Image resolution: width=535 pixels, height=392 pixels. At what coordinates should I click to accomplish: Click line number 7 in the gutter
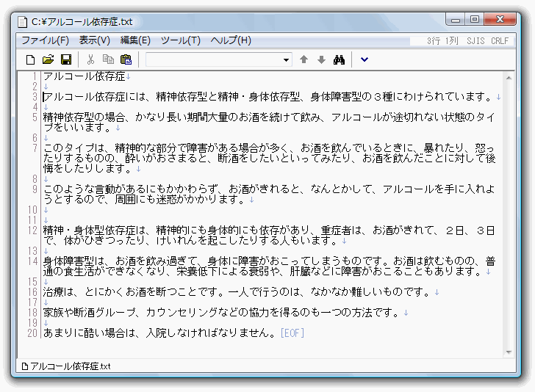[x=35, y=148]
